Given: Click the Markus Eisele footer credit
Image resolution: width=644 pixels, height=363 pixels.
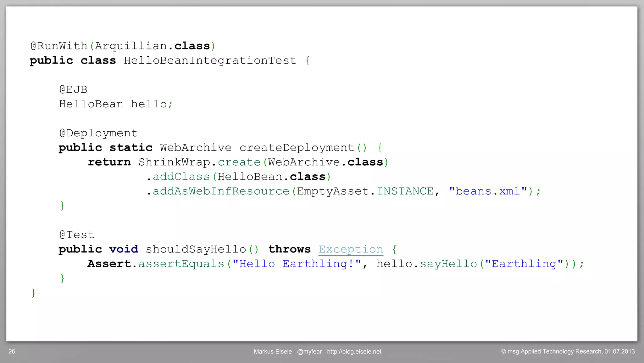Looking at the screenshot, I should pyautogui.click(x=318, y=352).
